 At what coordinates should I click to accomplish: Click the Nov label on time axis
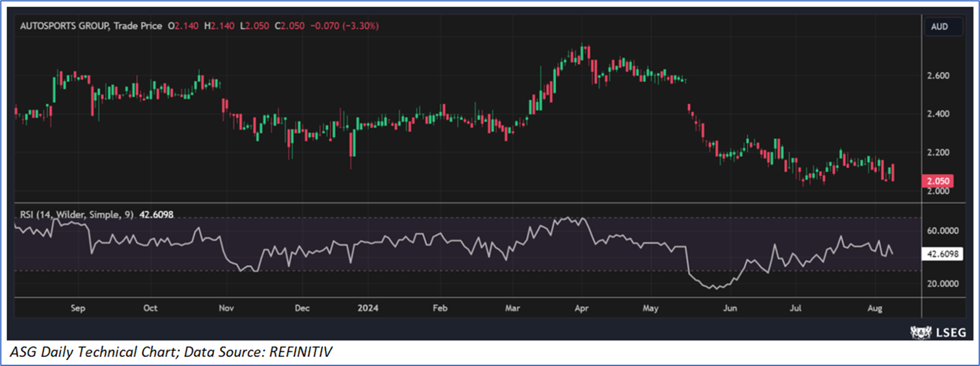click(226, 308)
